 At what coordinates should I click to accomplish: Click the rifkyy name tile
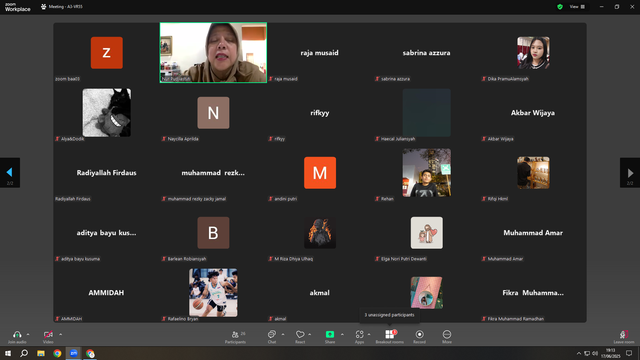(320, 113)
